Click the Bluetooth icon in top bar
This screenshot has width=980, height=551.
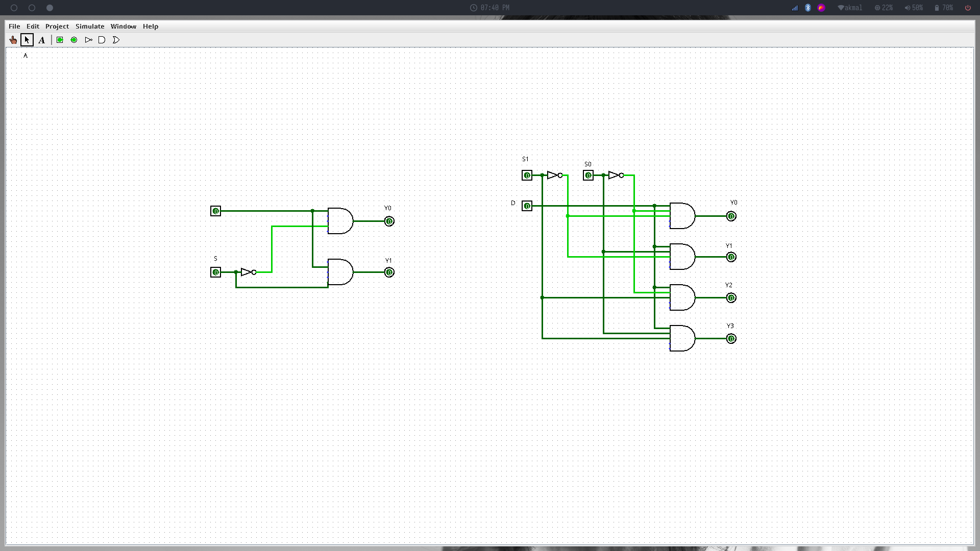coord(808,8)
